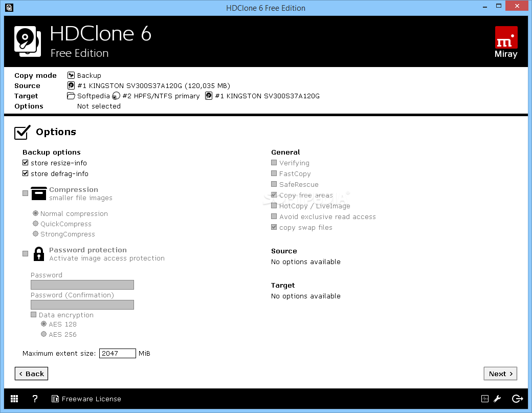The width and height of the screenshot is (532, 413).
Task: Click the Password protection padlock icon
Action: pyautogui.click(x=39, y=254)
